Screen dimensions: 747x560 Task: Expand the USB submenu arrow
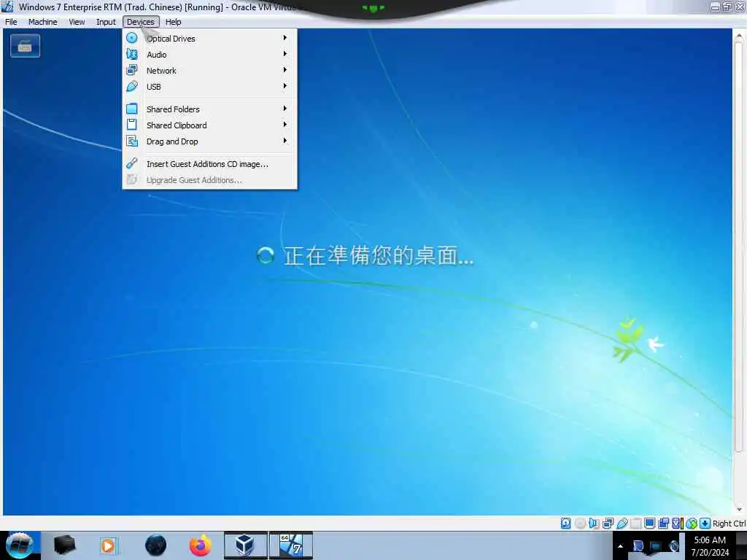pos(285,86)
